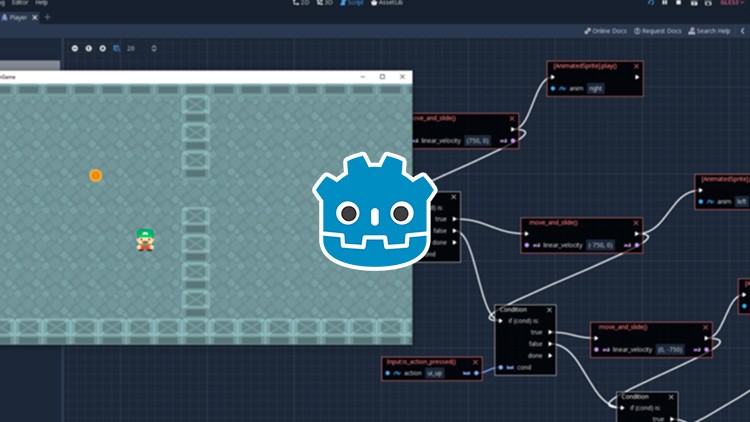
Task: Open the Help menu
Action: pyautogui.click(x=42, y=3)
